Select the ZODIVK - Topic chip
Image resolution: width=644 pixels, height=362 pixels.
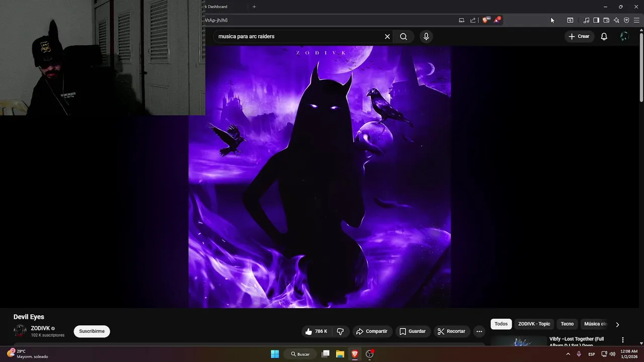click(534, 324)
